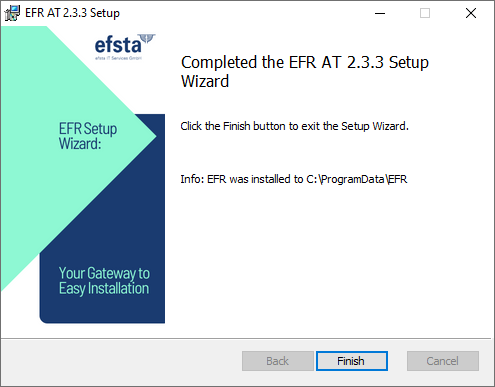Click the 'EFR AT 2.3.3 Setup' title text
Image resolution: width=495 pixels, height=387 pixels.
[72, 13]
